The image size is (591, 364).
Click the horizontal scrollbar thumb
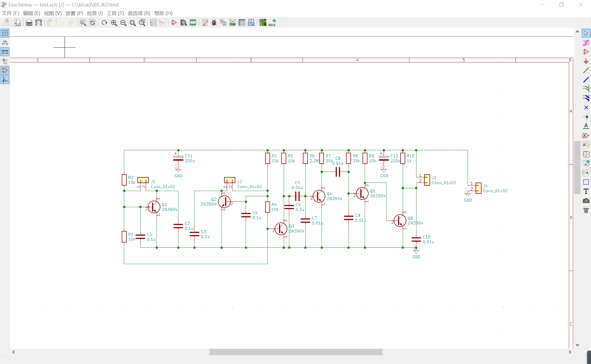click(296, 352)
